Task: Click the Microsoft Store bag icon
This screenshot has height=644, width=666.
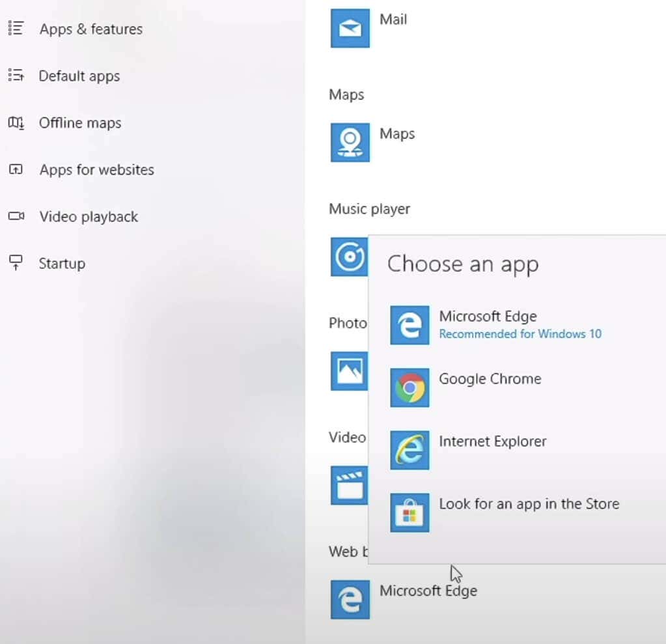Action: pos(409,512)
